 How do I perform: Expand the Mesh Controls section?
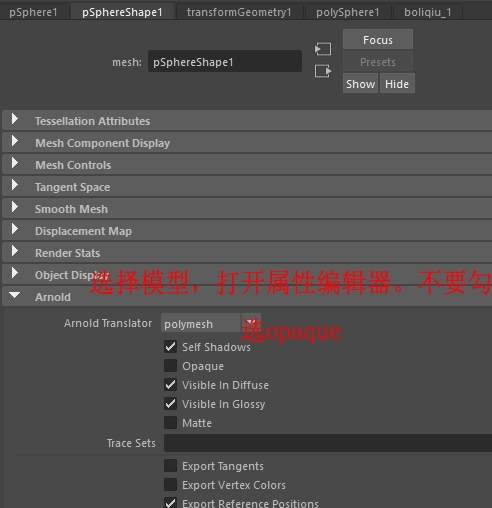point(247,165)
